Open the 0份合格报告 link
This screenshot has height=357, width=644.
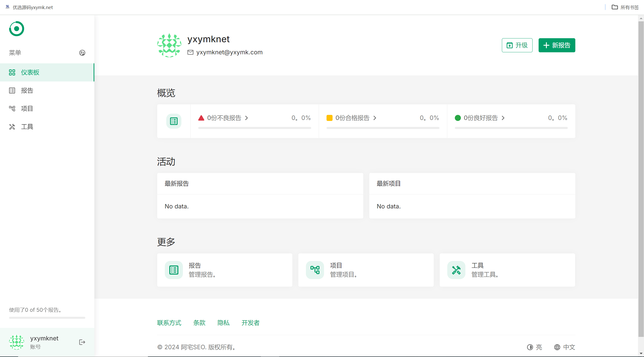point(352,118)
